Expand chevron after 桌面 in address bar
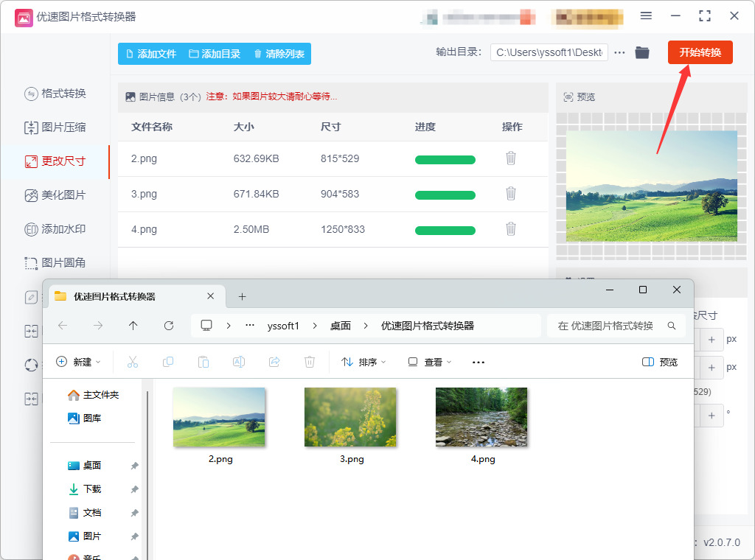This screenshot has height=560, width=755. [366, 326]
